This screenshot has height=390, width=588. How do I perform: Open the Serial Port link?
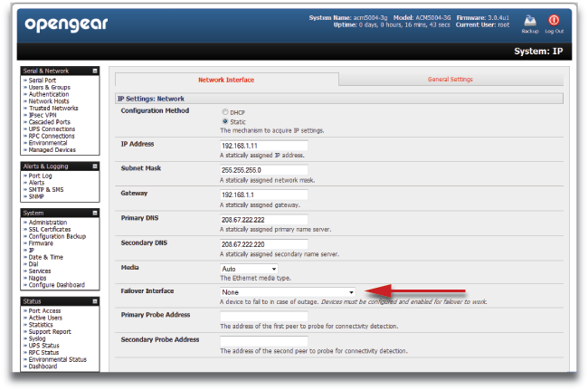point(43,81)
